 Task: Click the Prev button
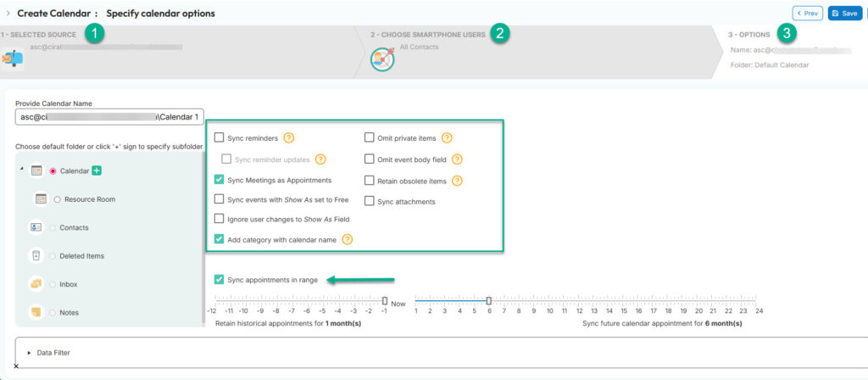[807, 14]
